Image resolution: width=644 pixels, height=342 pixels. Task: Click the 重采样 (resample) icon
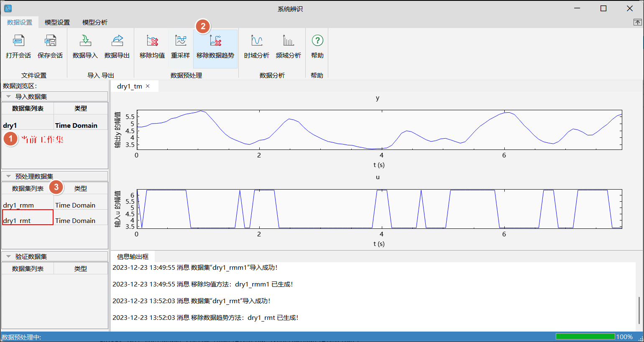click(x=181, y=41)
